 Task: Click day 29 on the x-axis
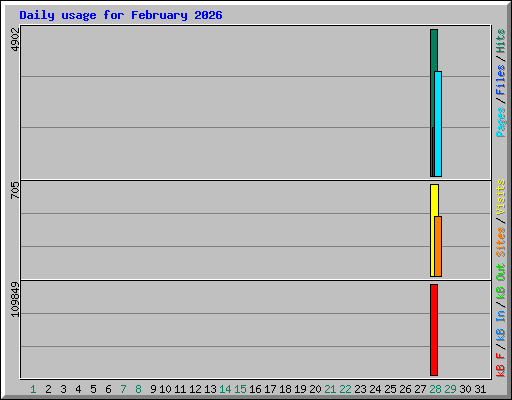[450, 389]
